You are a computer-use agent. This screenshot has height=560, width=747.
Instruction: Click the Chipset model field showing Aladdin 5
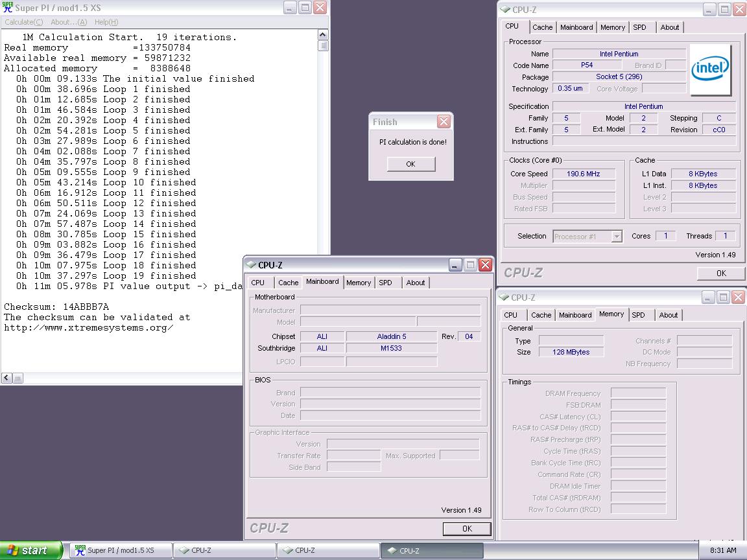(392, 336)
